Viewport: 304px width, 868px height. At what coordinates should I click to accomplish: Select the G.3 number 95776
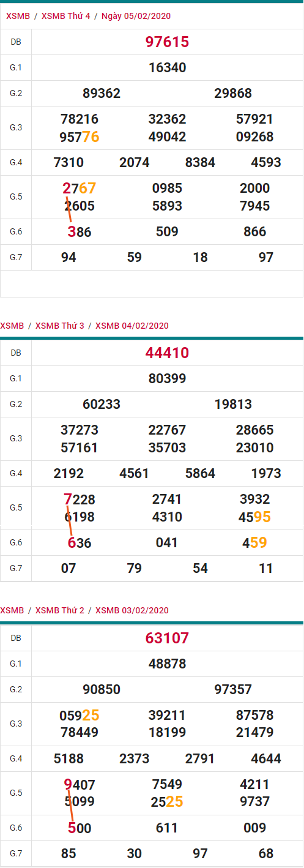point(80,137)
